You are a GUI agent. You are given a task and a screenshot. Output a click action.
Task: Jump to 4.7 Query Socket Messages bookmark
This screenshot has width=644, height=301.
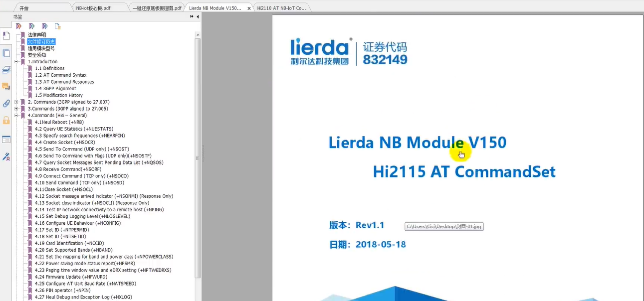(99, 162)
